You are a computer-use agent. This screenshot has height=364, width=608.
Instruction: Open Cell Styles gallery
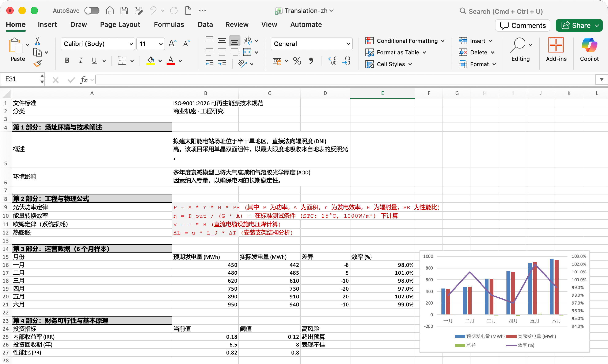click(x=389, y=64)
